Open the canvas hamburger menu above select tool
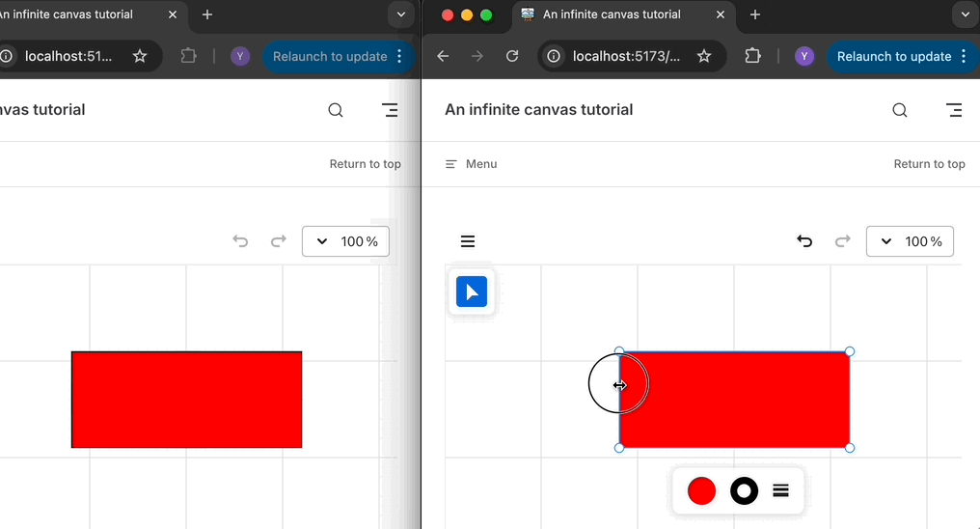The width and height of the screenshot is (980, 529). tap(468, 241)
